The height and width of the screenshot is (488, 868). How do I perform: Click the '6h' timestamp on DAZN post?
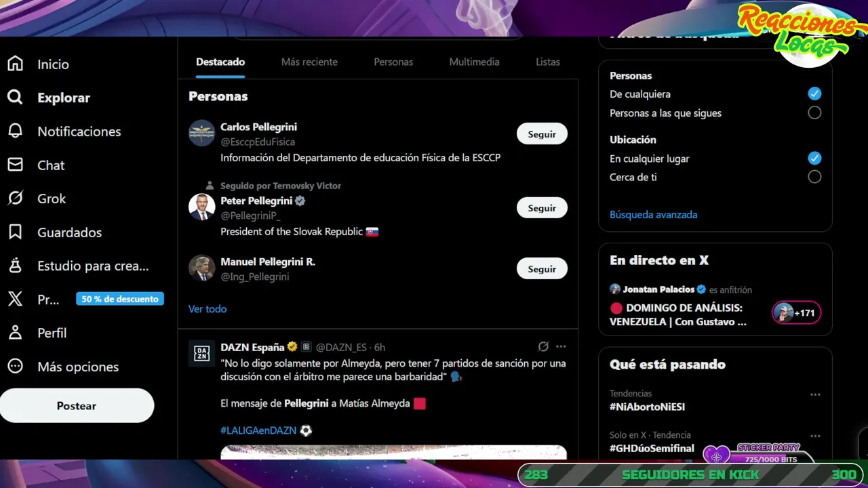[x=379, y=347]
